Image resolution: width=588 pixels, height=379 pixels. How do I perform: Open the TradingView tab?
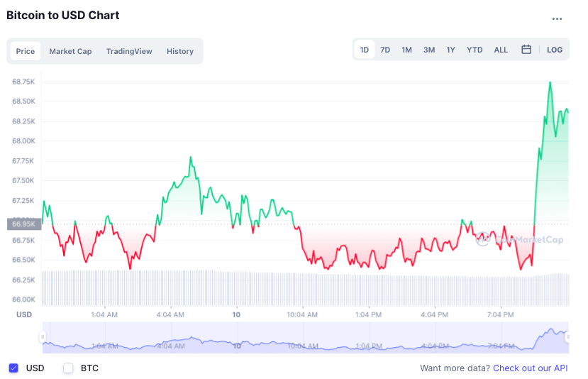click(x=129, y=51)
